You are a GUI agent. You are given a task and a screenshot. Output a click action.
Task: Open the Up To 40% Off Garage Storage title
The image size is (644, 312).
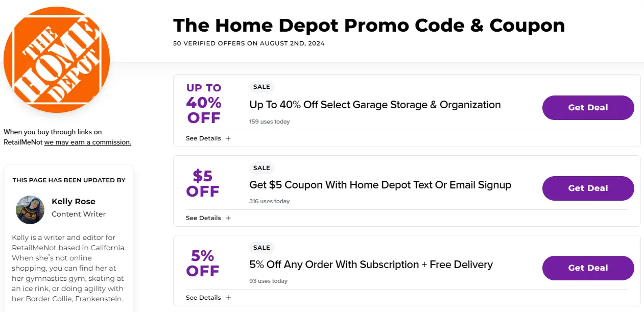[375, 105]
